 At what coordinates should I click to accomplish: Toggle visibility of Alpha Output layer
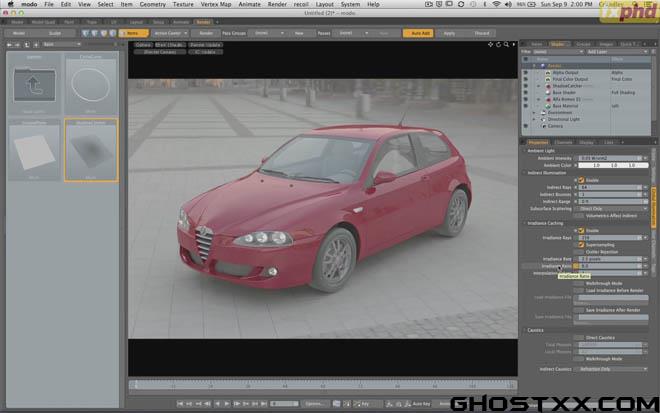525,72
